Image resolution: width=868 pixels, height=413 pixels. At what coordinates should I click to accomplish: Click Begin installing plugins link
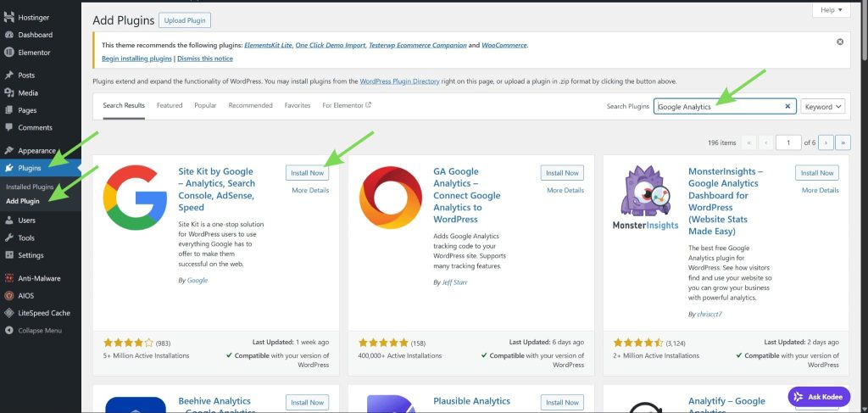(x=136, y=59)
